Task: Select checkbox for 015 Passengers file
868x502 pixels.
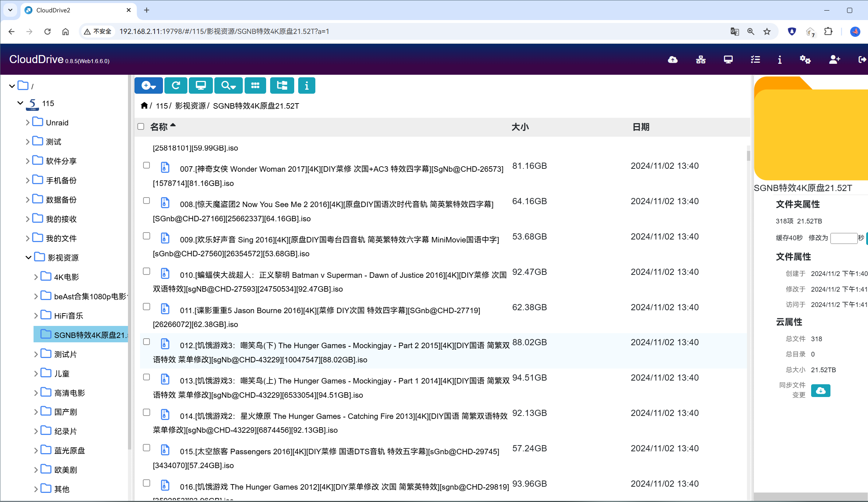Action: coord(147,448)
